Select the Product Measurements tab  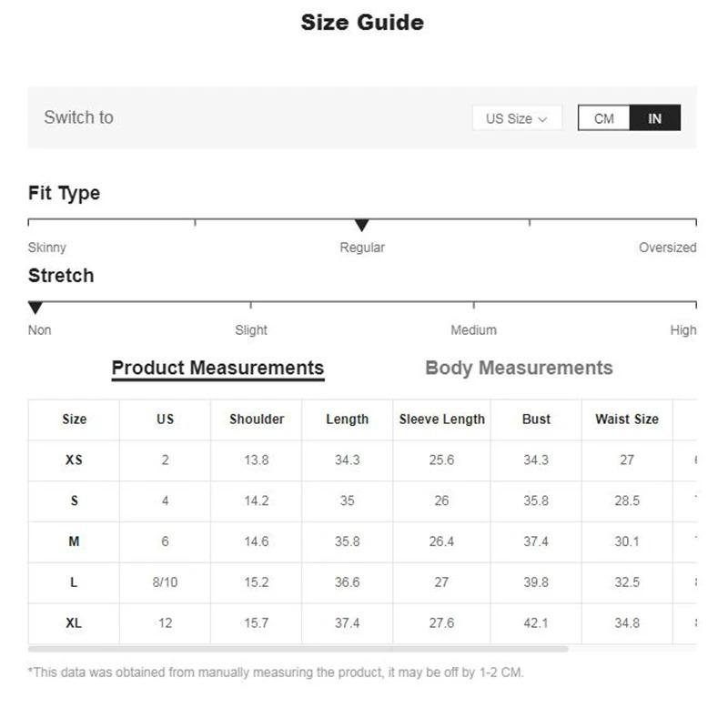(217, 368)
